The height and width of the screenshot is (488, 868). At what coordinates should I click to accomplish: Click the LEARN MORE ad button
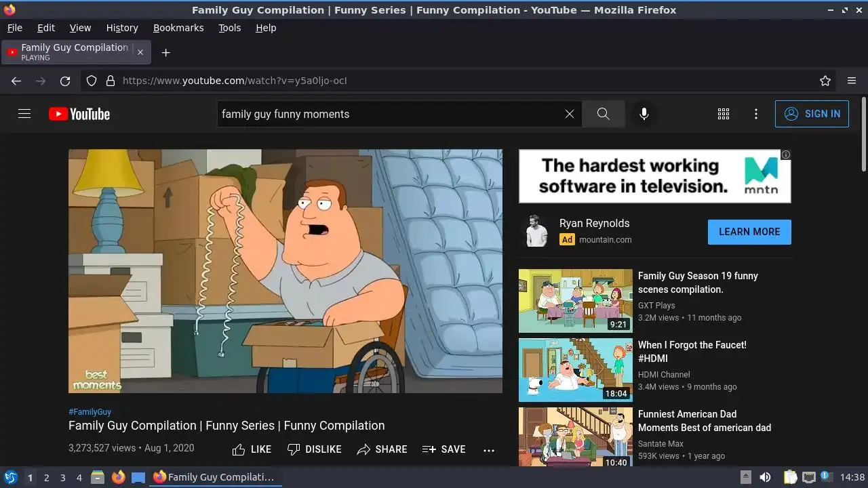(749, 232)
